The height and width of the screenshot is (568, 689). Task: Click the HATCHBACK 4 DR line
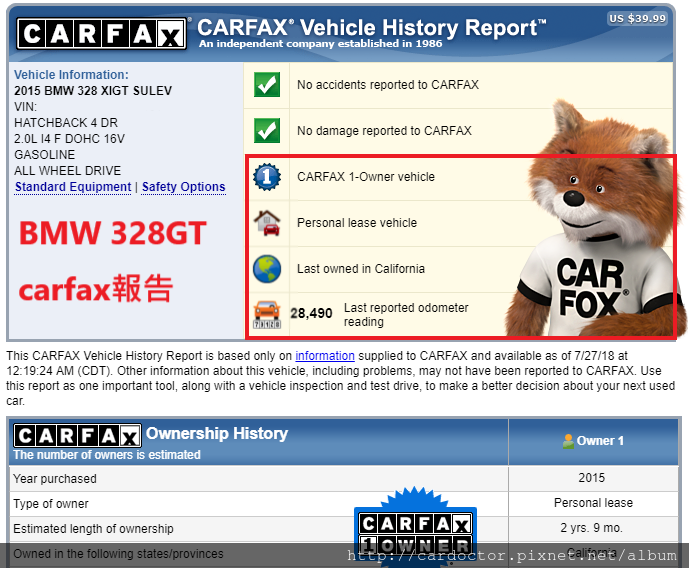pos(66,123)
